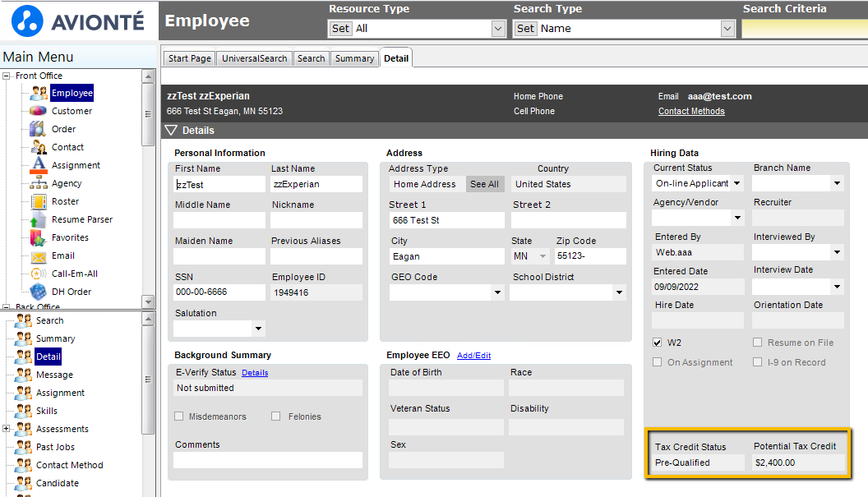This screenshot has width=868, height=497.
Task: Open the Favorites icon in menu
Action: pos(38,237)
